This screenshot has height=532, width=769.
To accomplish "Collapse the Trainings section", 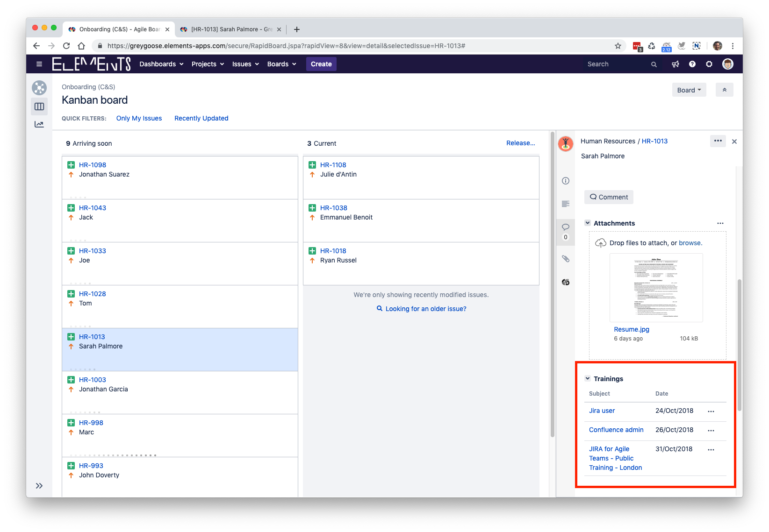I will [x=588, y=379].
